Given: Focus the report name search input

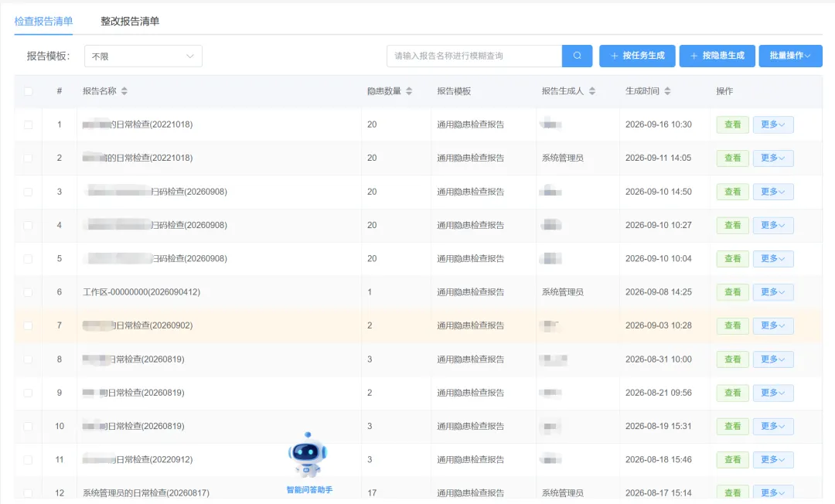Looking at the screenshot, I should pyautogui.click(x=475, y=56).
